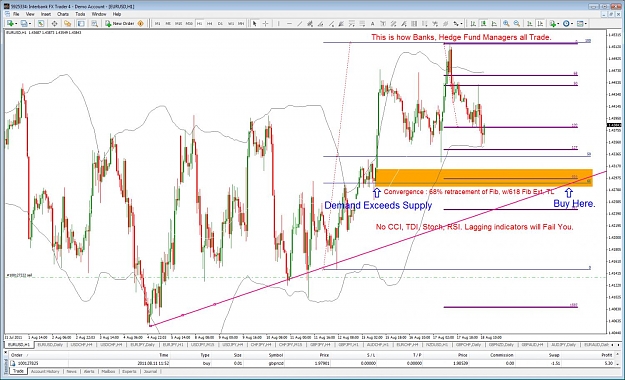
Task: Select the horizontal line drawing tool
Action: pos(289,24)
